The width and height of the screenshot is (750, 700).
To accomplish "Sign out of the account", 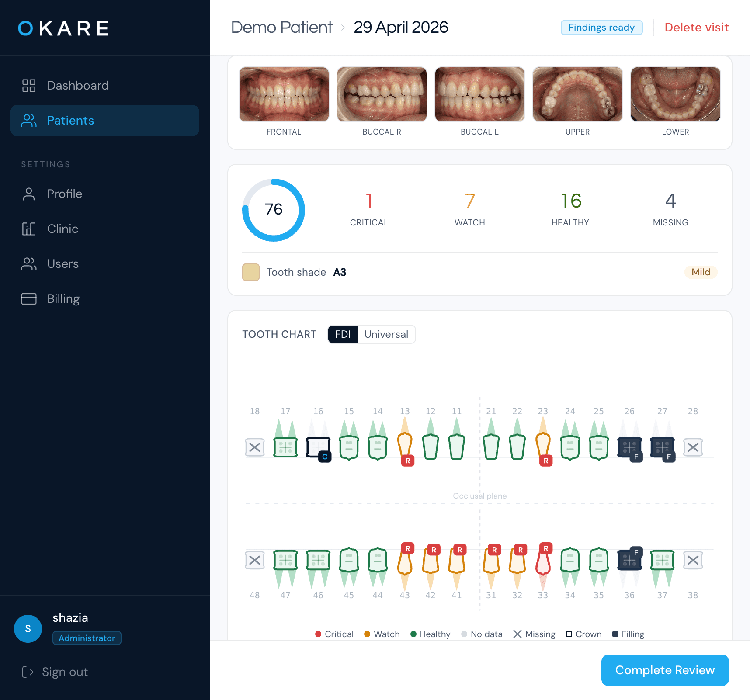I will point(55,672).
